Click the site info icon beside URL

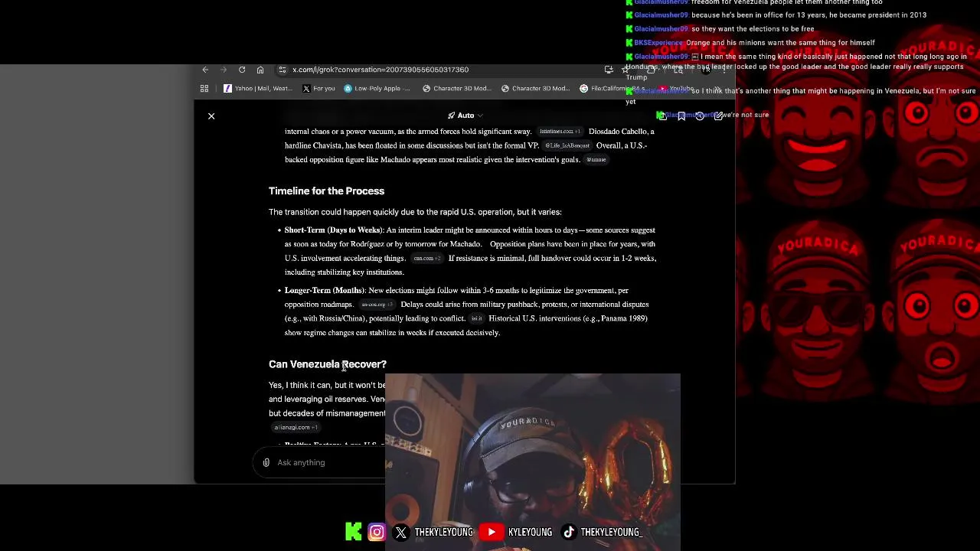(283, 70)
